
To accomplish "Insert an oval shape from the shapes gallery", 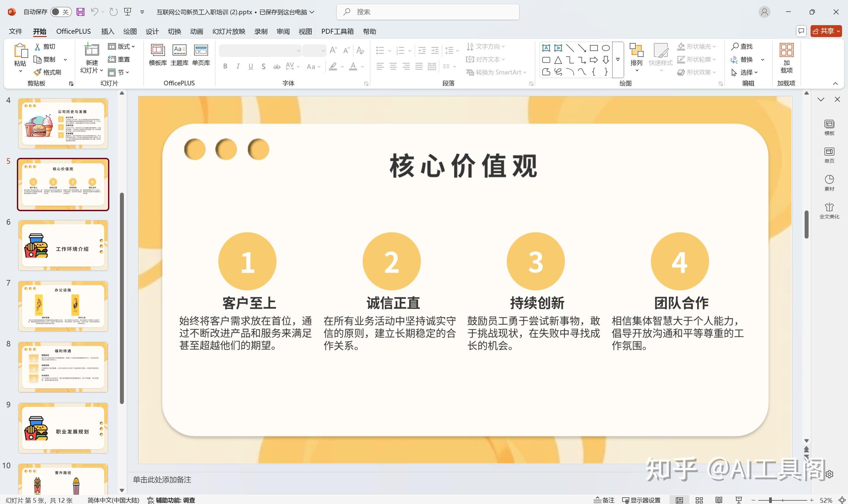I will point(606,48).
